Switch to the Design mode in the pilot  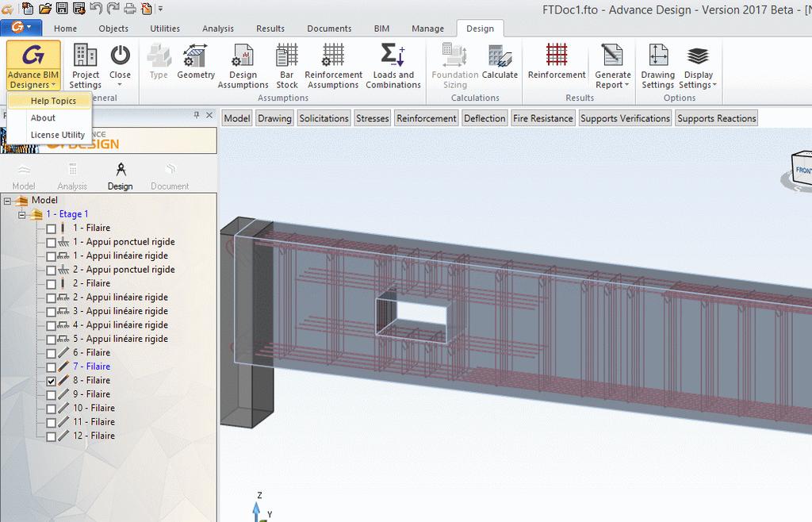pyautogui.click(x=121, y=177)
